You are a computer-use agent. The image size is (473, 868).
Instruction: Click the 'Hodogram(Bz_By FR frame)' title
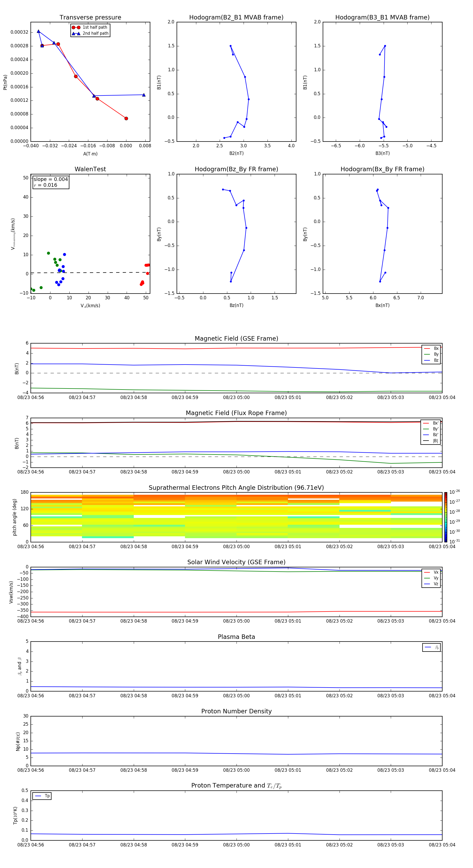pos(236,169)
